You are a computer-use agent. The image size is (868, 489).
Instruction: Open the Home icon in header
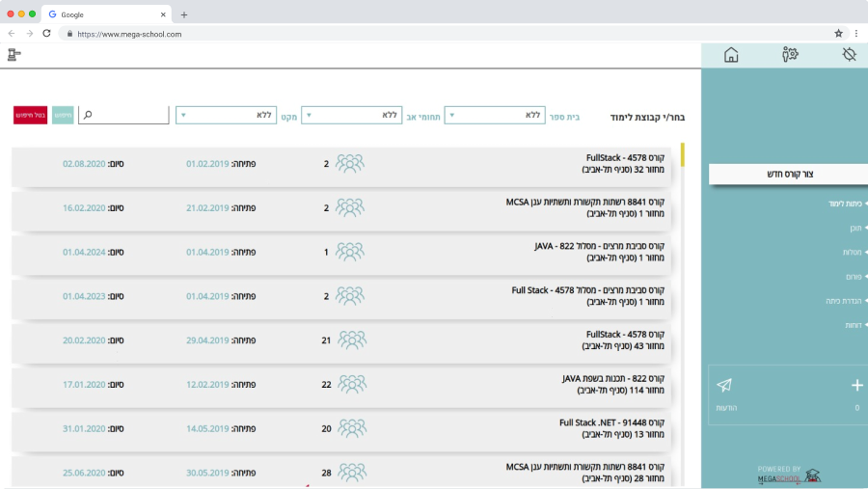pos(731,55)
